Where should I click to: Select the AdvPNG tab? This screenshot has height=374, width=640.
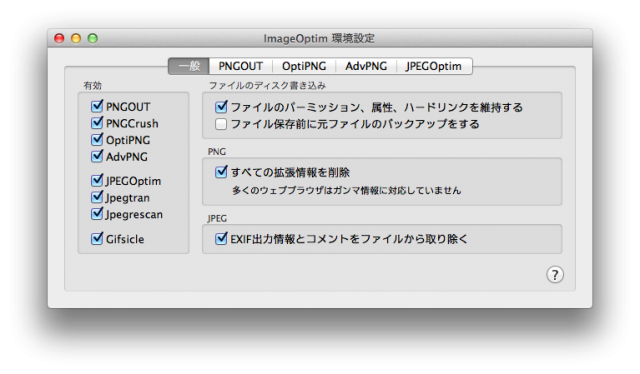point(366,66)
